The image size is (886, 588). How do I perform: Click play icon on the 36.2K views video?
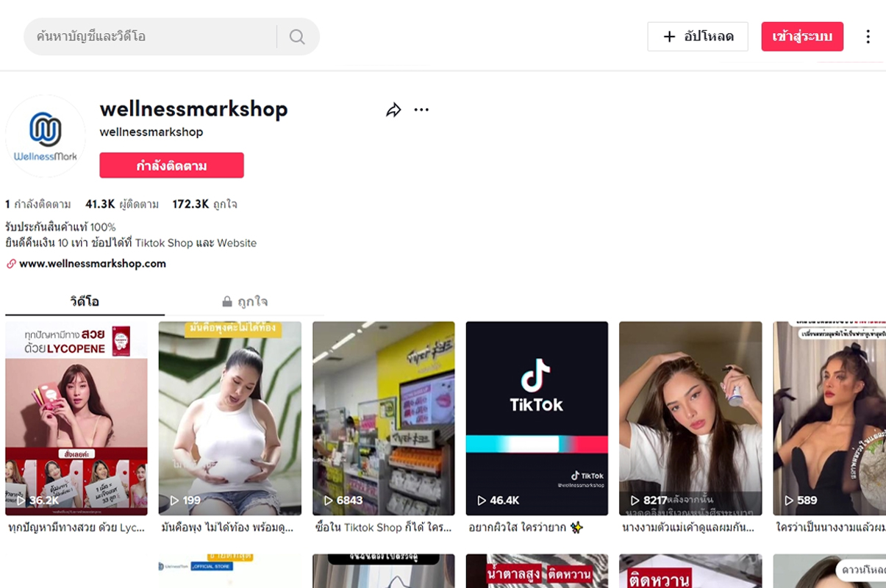21,501
